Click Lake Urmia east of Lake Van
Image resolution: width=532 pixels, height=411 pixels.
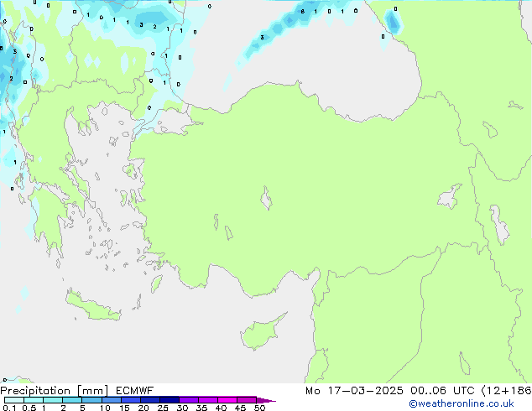point(499,225)
